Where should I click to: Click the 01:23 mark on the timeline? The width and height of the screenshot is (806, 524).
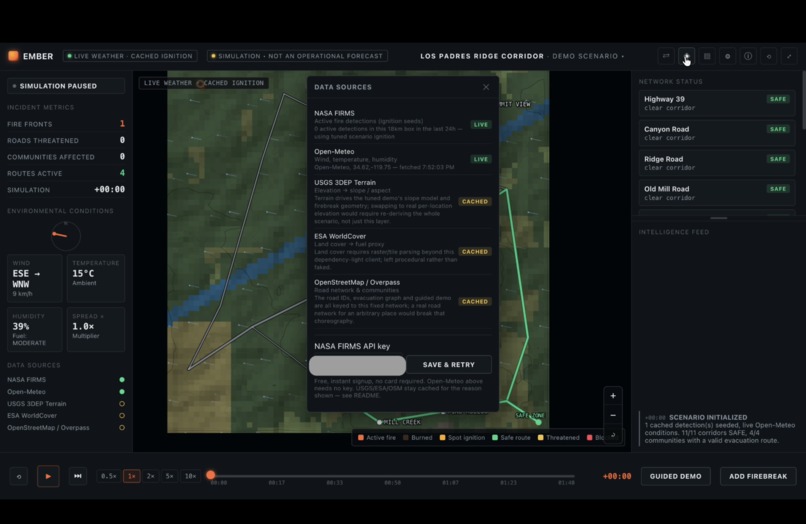(508, 483)
